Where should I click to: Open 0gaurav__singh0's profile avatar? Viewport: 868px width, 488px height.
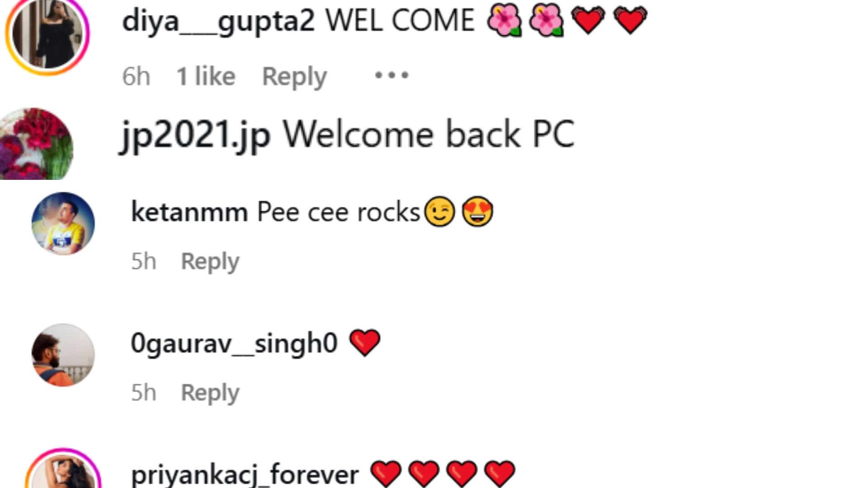pos(63,355)
